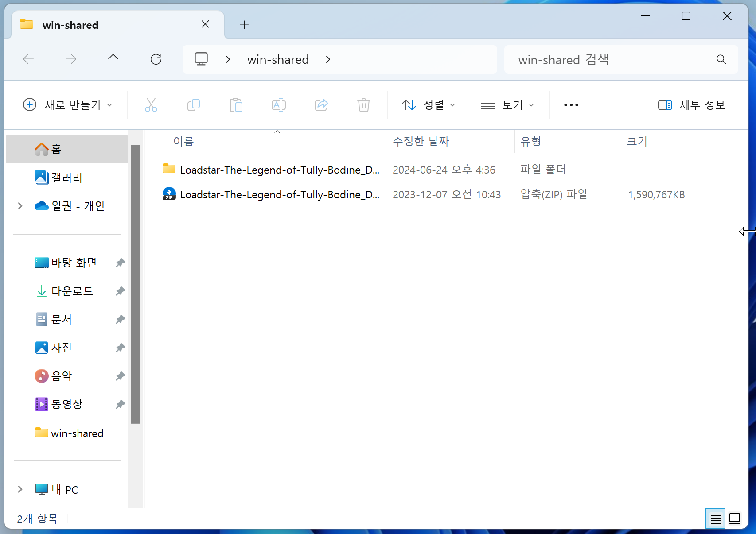Open 갤러리 in the navigation pane
This screenshot has width=756, height=534.
click(x=67, y=178)
